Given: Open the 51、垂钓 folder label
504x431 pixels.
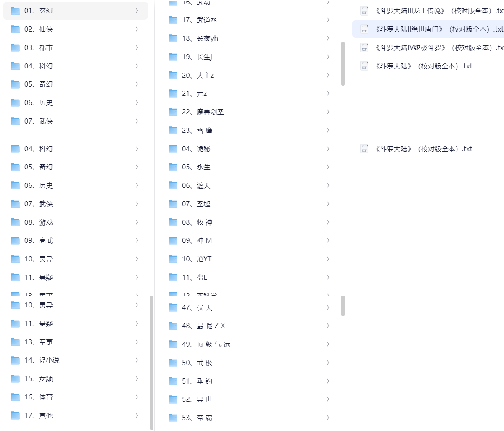Looking at the screenshot, I should click(x=197, y=381).
